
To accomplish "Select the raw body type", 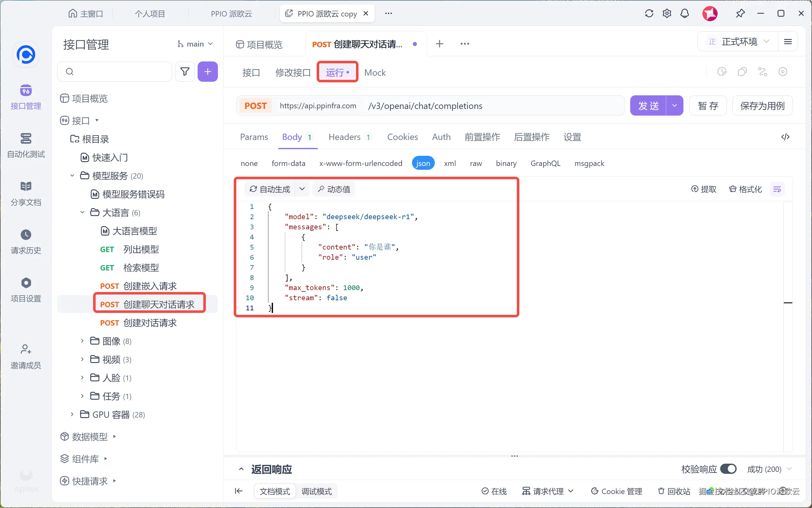I will pyautogui.click(x=476, y=163).
